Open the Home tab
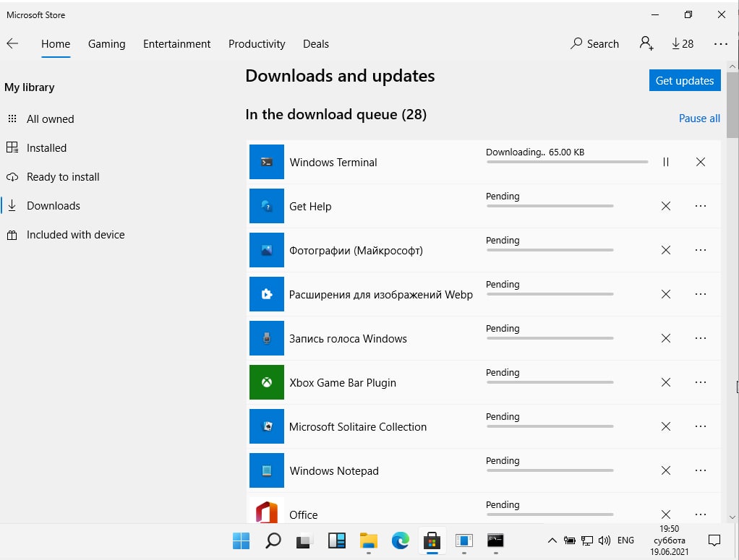Screen dimensions: 739x560 pos(56,44)
